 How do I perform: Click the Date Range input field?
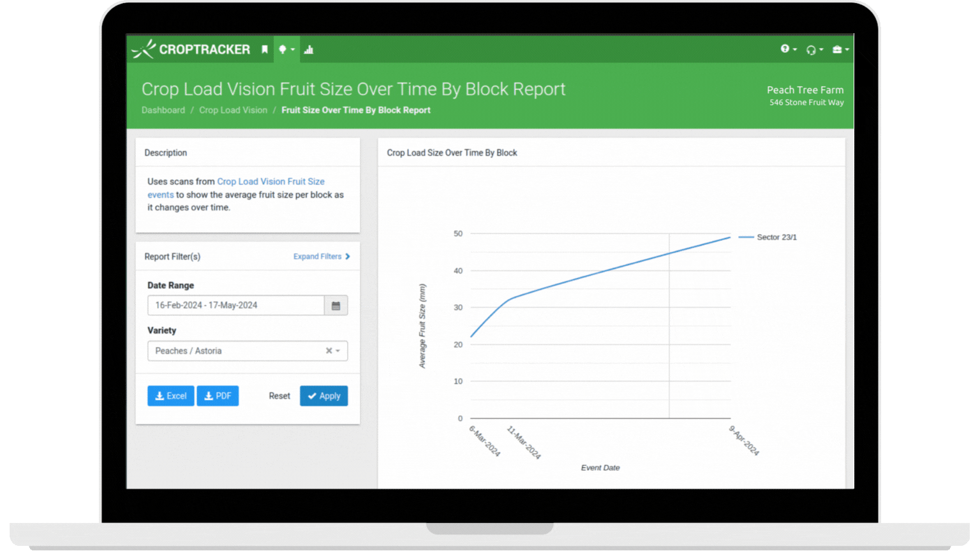tap(236, 305)
